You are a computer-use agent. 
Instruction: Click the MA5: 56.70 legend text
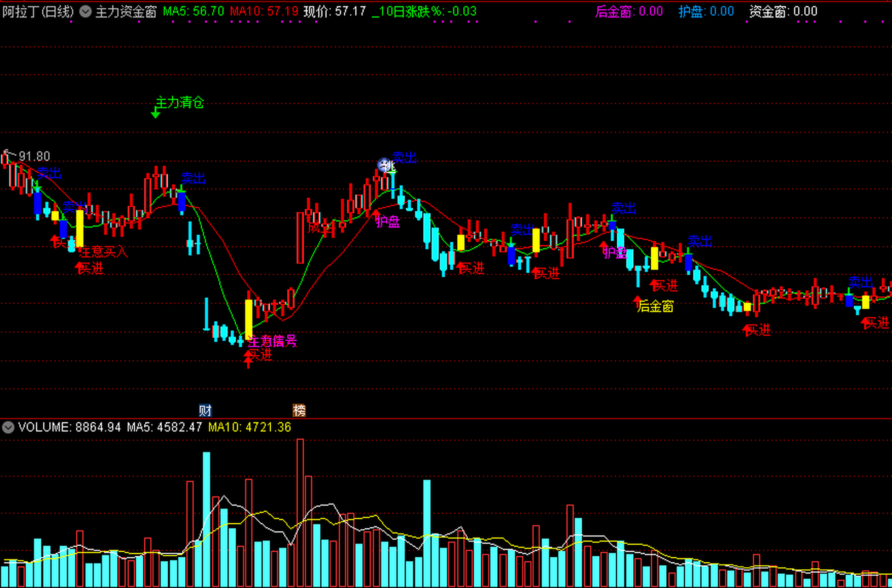click(x=193, y=11)
